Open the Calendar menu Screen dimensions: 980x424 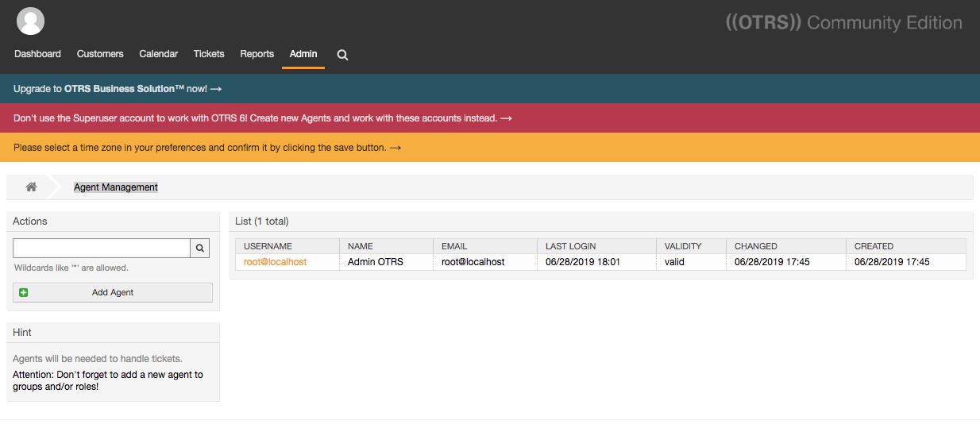(x=158, y=54)
